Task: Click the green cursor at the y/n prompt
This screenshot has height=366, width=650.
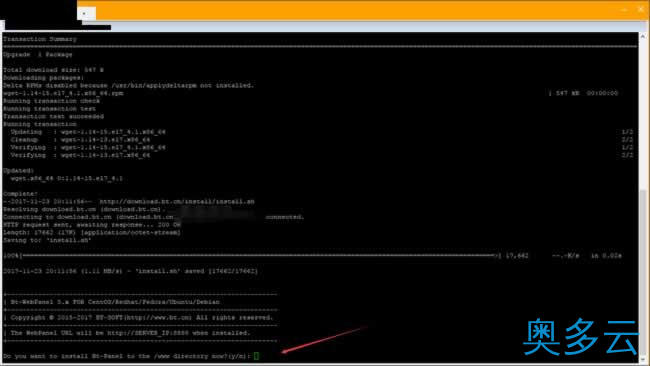Action: tap(257, 356)
